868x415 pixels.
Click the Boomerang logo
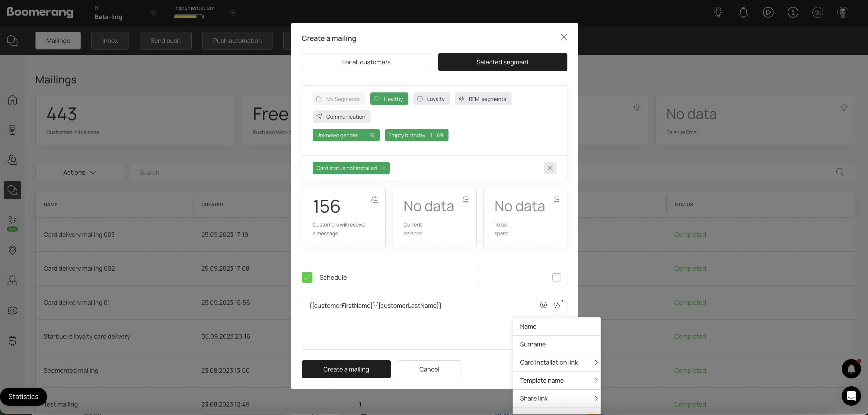point(40,12)
